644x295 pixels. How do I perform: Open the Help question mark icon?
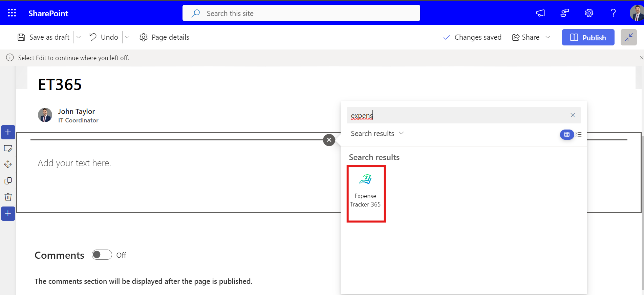pyautogui.click(x=613, y=13)
